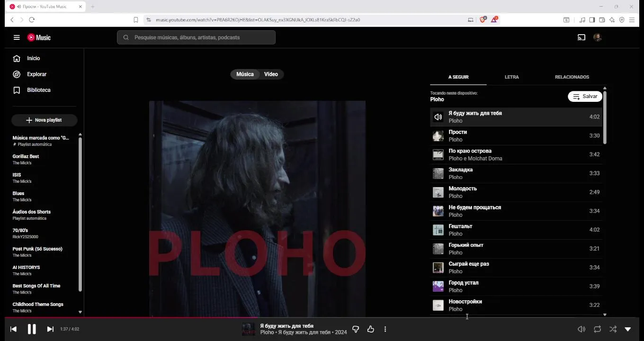Viewport: 644px width, 341px height.
Task: Play Прости from the queue
Action: 516,136
